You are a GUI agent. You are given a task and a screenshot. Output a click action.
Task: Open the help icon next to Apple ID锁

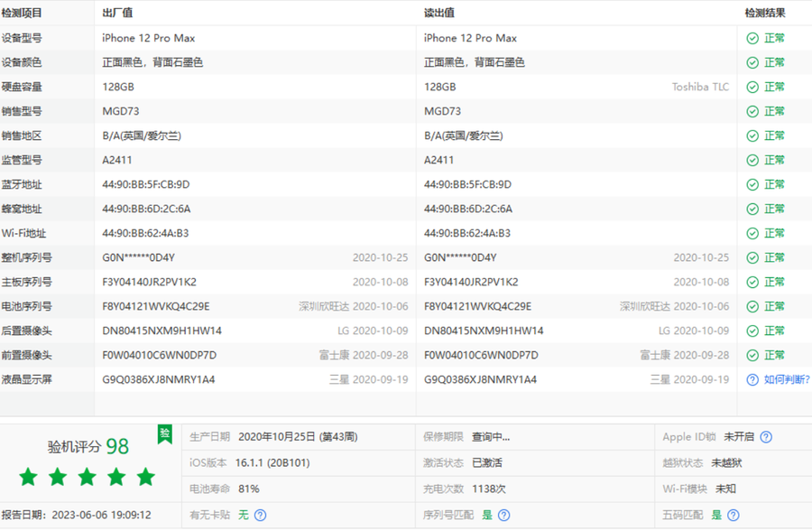point(766,437)
